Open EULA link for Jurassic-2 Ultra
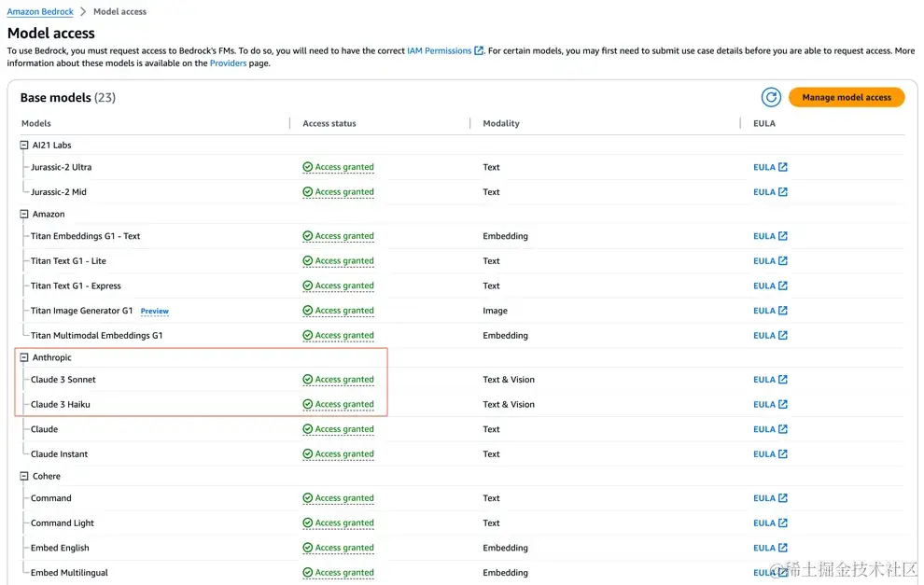This screenshot has width=924, height=585. click(770, 167)
